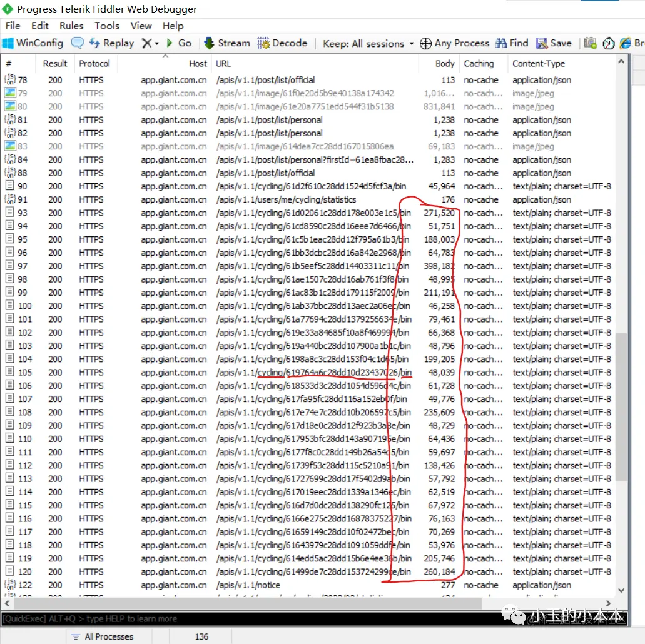
Task: Click the scroll up arrow of session list
Action: click(621, 62)
